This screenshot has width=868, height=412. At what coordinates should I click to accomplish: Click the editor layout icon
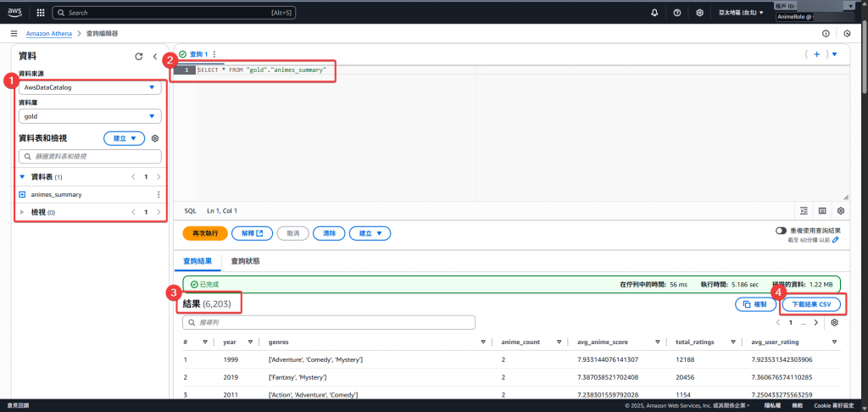click(x=822, y=210)
